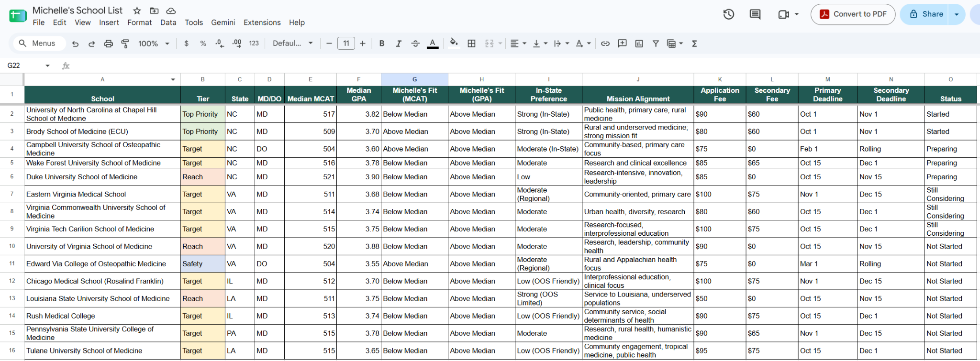
Task: Click the Safety tier cell
Action: coord(203,264)
